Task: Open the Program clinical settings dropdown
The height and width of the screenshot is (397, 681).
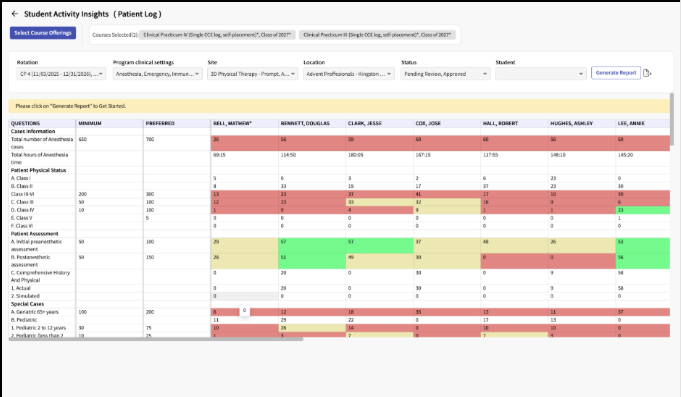Action: pos(157,74)
